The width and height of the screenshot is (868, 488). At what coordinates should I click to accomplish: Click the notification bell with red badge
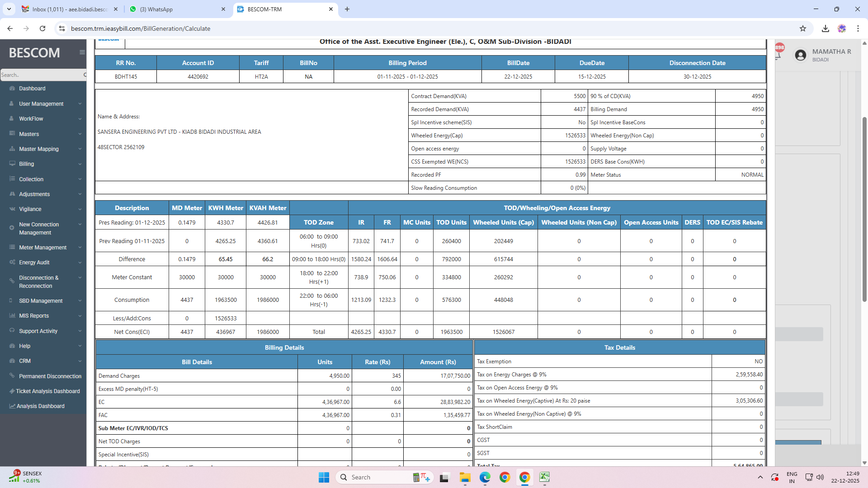(778, 54)
